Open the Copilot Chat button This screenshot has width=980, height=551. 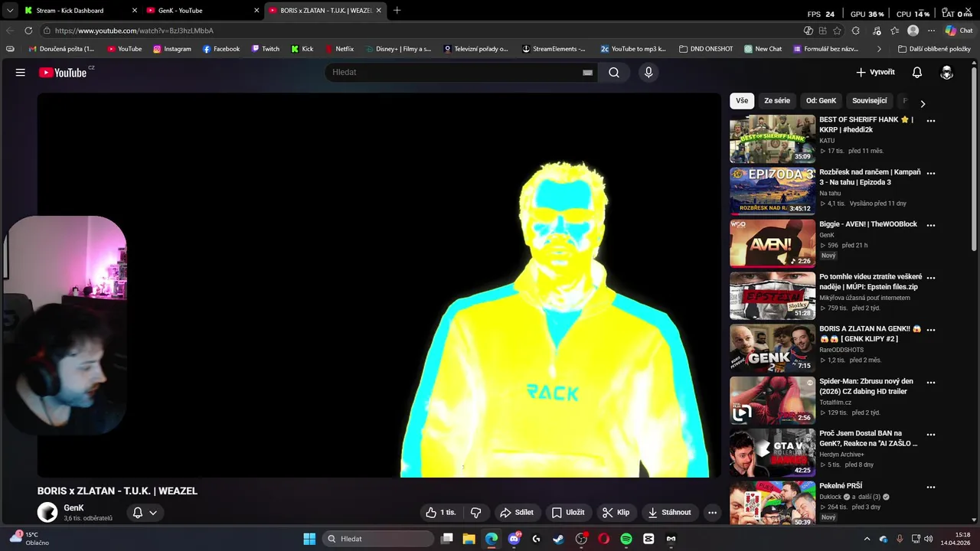click(x=959, y=31)
